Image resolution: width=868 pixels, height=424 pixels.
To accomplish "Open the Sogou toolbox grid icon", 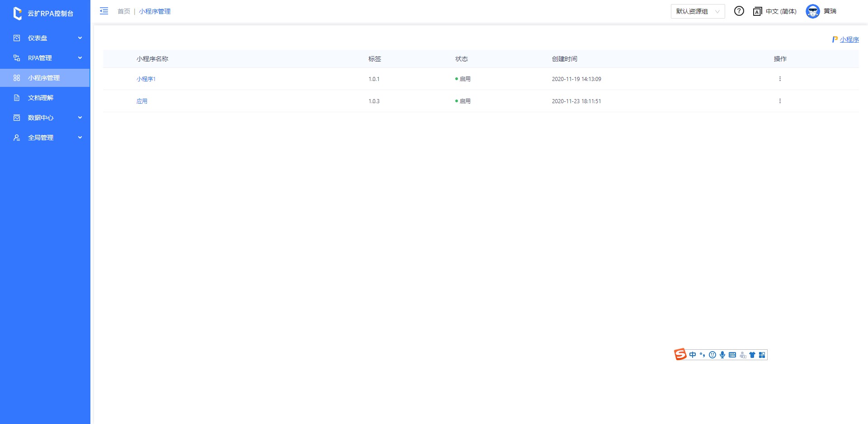I will pos(762,355).
